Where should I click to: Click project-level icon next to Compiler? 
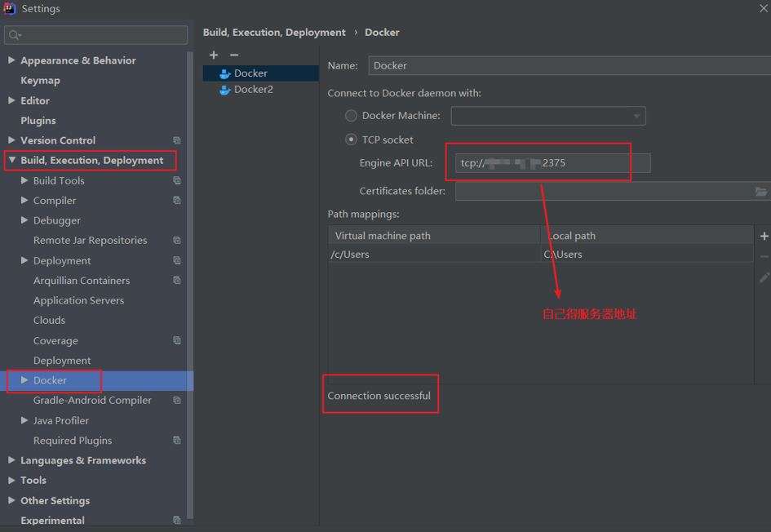click(177, 200)
